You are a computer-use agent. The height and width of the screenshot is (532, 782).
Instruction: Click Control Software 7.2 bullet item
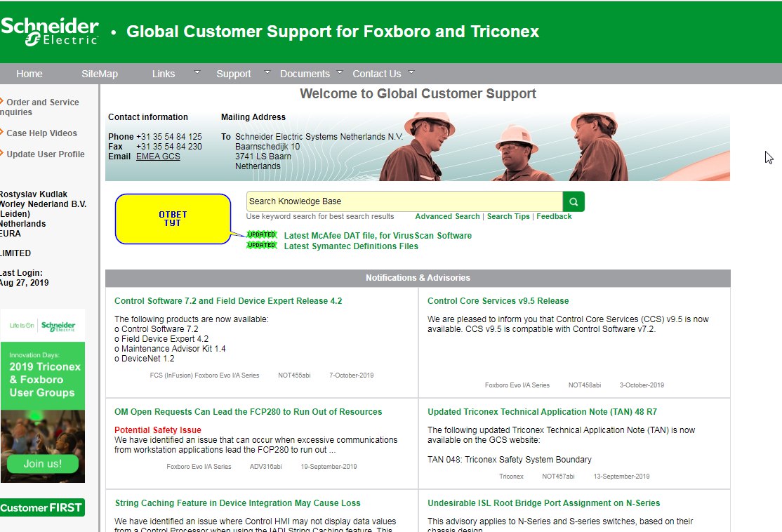(x=156, y=329)
